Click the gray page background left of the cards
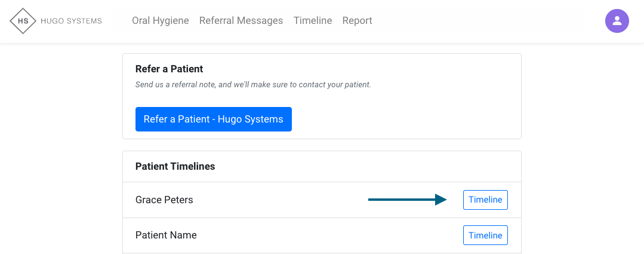 pos(60,149)
